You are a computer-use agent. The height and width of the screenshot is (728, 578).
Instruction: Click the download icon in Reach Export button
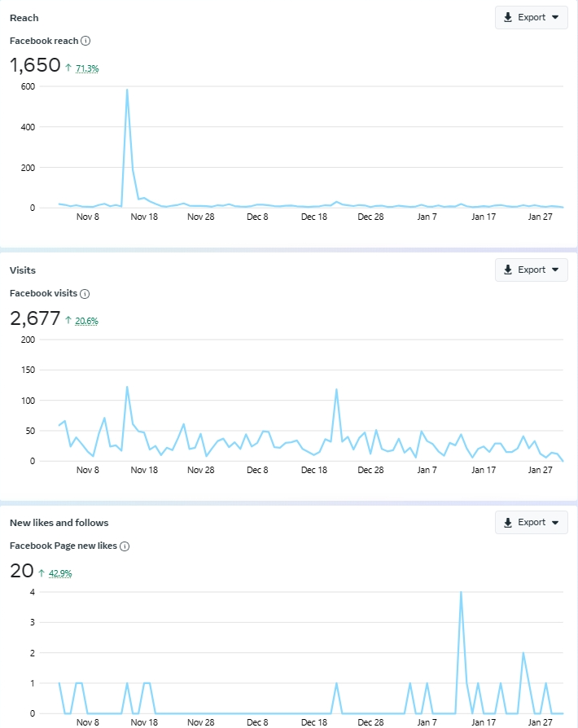tap(508, 17)
